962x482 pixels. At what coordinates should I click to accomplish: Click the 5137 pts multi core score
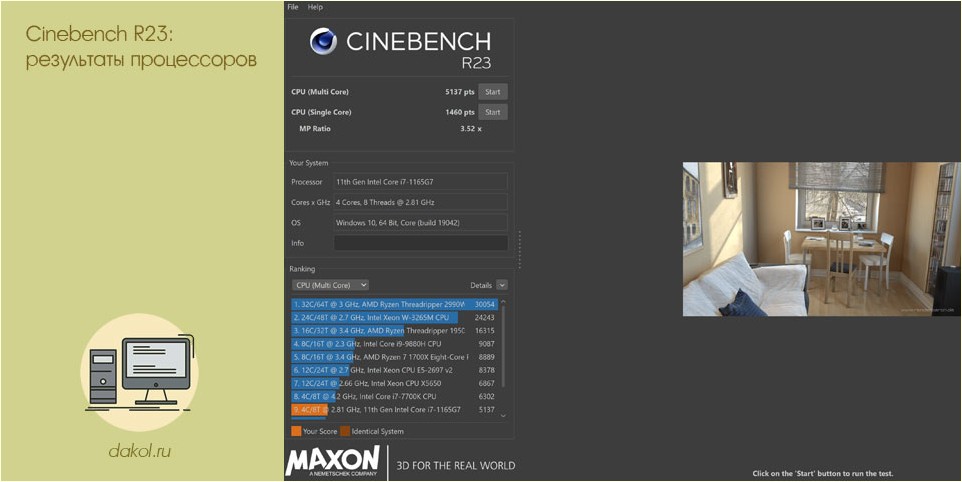[x=460, y=92]
